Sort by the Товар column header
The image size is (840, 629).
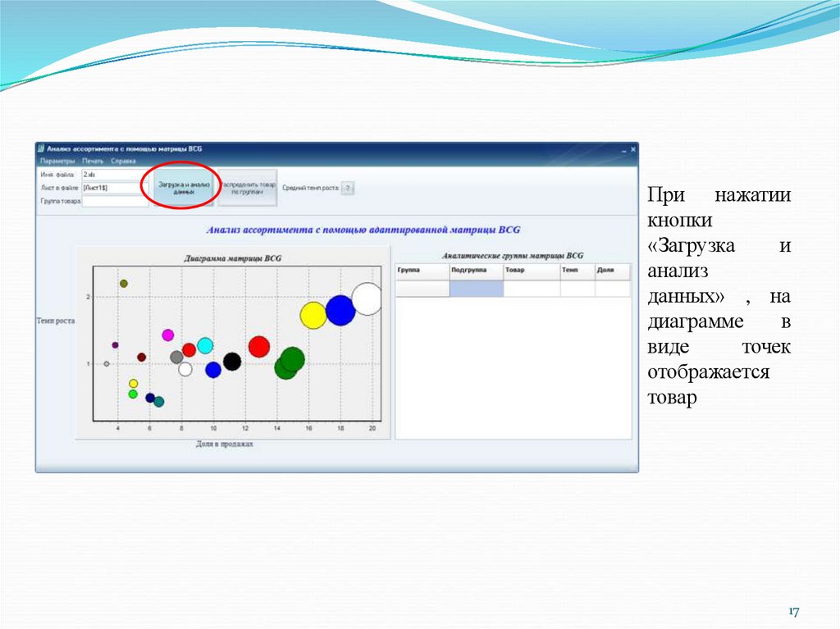point(532,271)
